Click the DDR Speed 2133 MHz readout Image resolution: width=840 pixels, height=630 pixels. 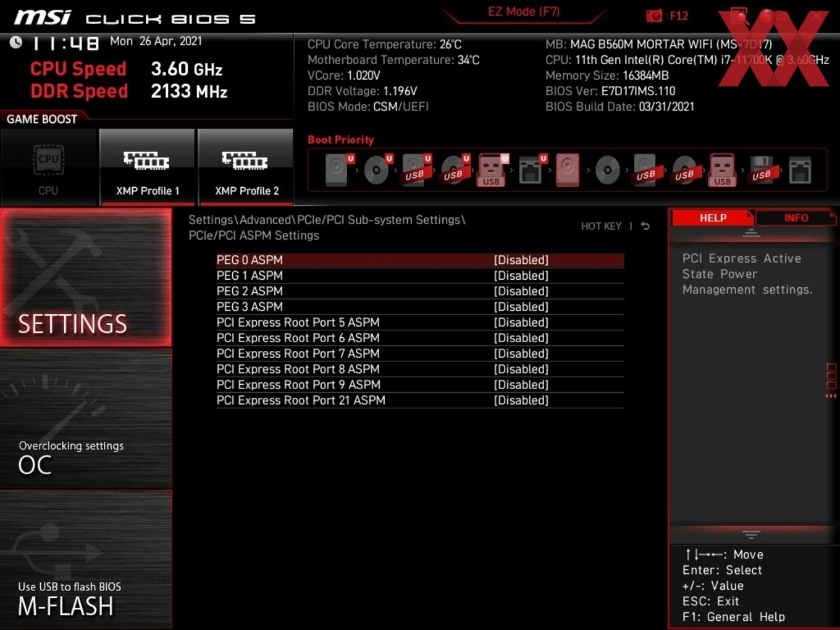[x=129, y=91]
